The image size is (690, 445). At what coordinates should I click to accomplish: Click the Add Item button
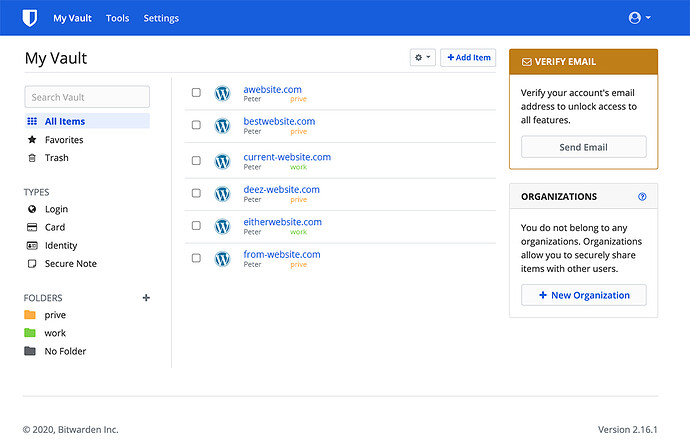click(x=468, y=57)
